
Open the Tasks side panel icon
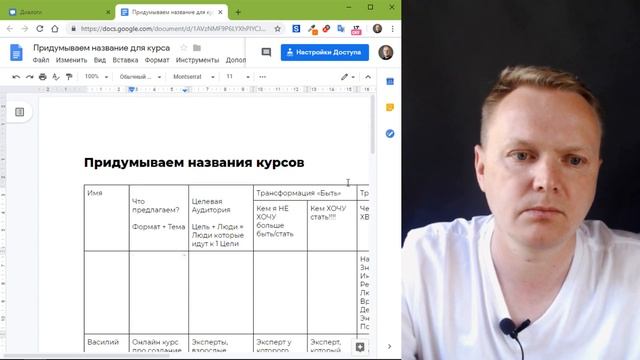pyautogui.click(x=390, y=133)
